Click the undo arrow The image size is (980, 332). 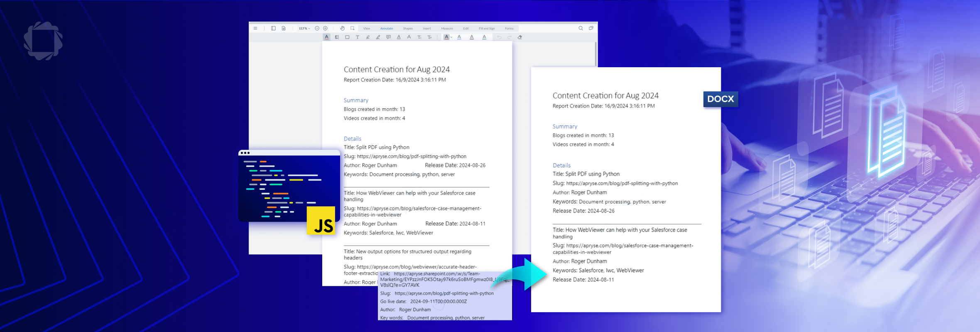pyautogui.click(x=499, y=37)
